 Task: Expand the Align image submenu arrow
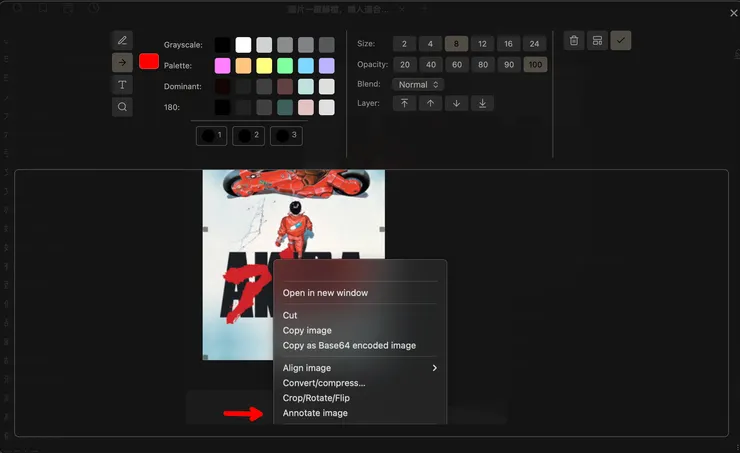[435, 368]
